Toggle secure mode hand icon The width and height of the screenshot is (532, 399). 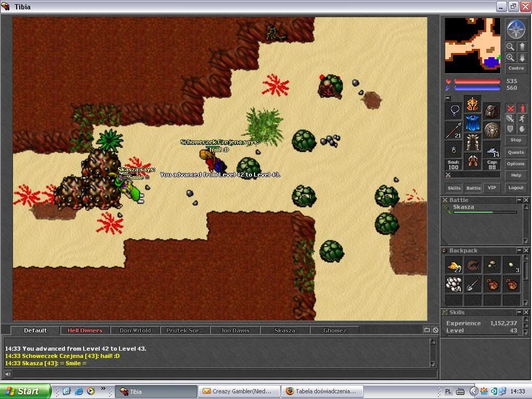[x=522, y=129]
